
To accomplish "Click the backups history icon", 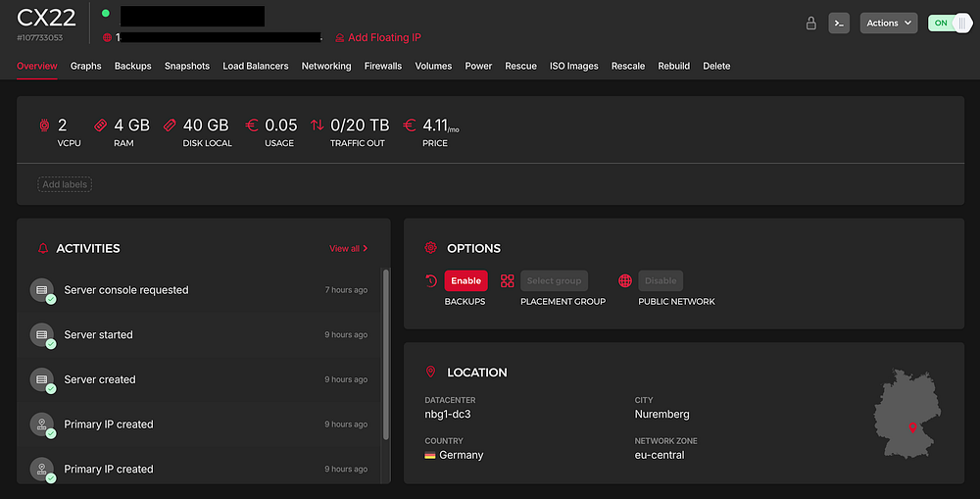I will tap(431, 280).
